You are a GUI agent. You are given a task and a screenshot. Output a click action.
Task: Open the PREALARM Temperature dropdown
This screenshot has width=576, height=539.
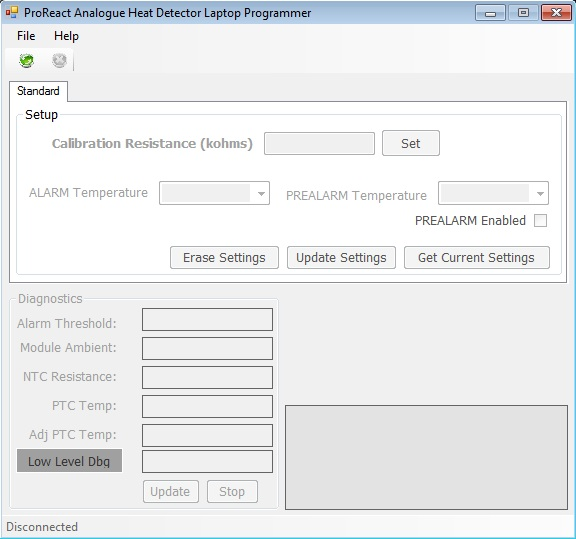(493, 193)
